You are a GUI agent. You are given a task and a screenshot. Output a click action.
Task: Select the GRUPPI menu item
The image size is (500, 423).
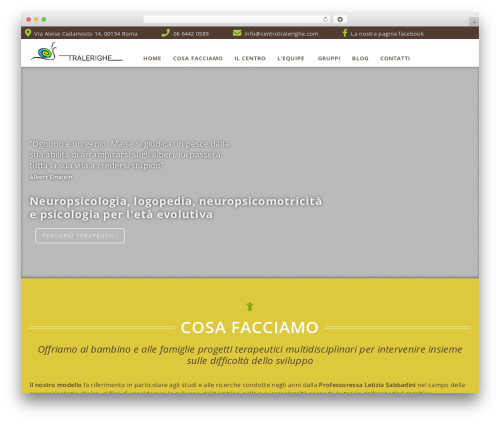(x=329, y=58)
